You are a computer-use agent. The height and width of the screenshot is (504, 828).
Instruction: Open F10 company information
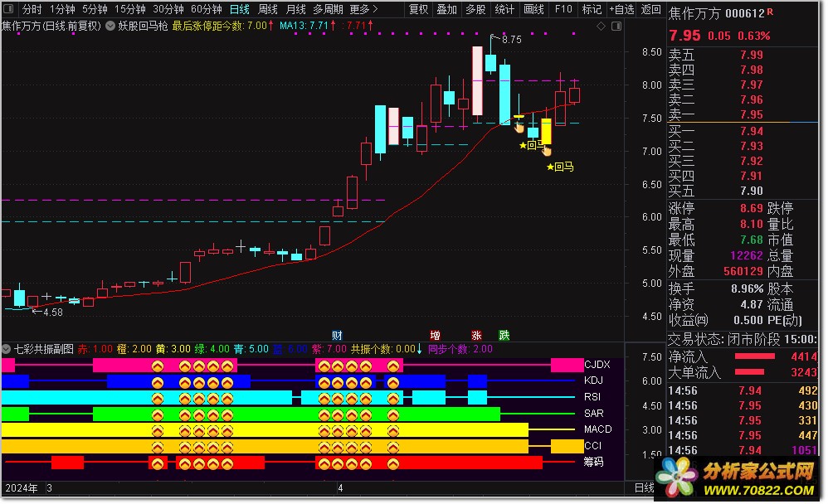[563, 9]
